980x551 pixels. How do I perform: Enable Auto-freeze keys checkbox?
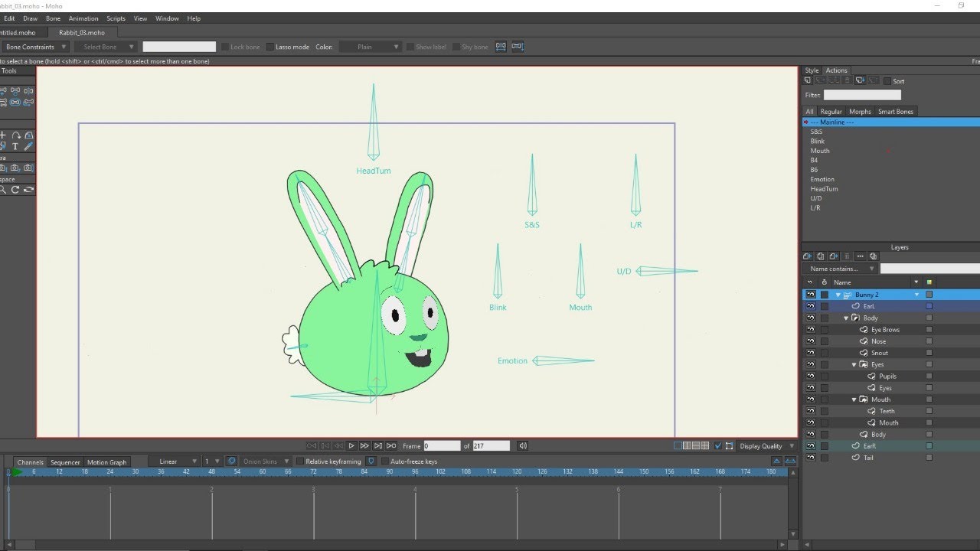point(384,461)
